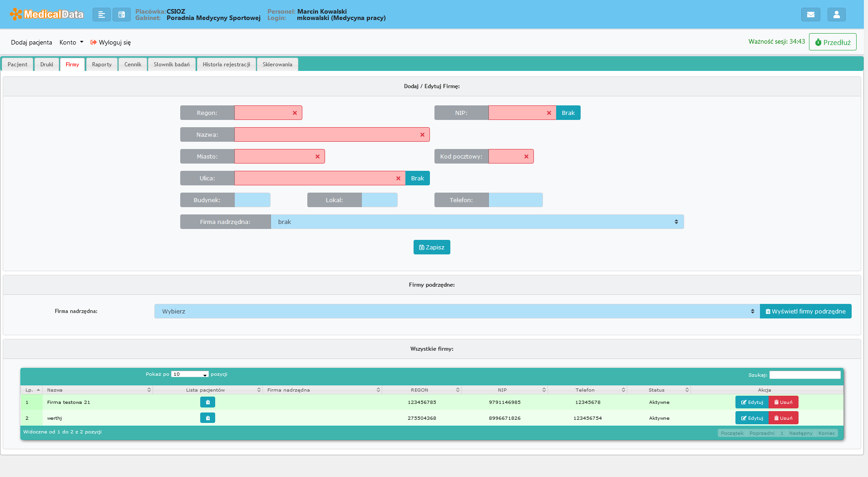Expand the Konto dropdown menu
The height and width of the screenshot is (477, 868).
(71, 42)
